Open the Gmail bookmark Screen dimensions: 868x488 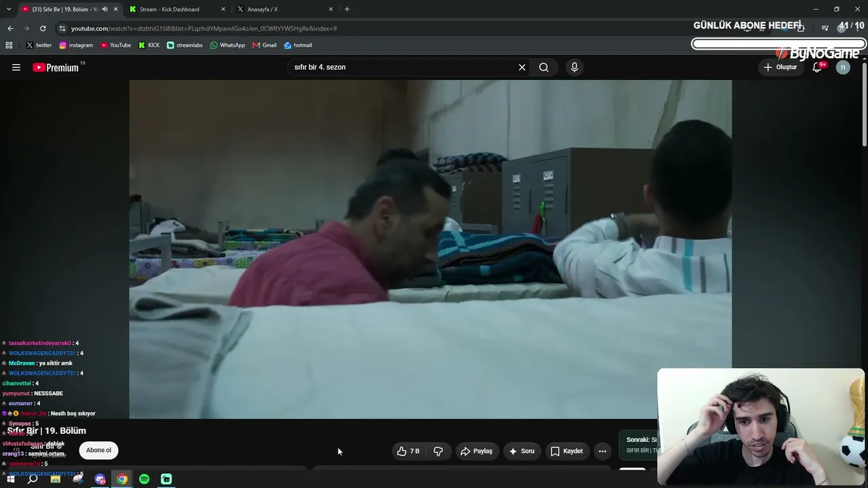tap(264, 45)
